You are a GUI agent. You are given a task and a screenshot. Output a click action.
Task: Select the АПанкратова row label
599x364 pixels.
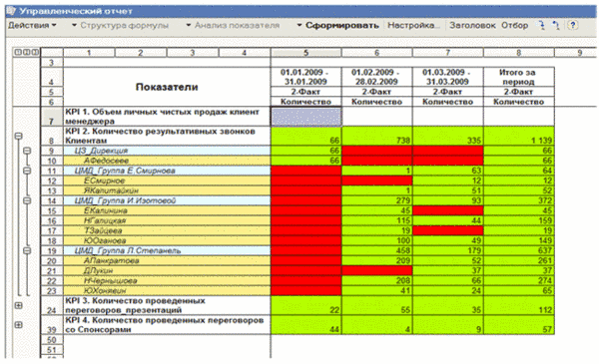coord(167,260)
